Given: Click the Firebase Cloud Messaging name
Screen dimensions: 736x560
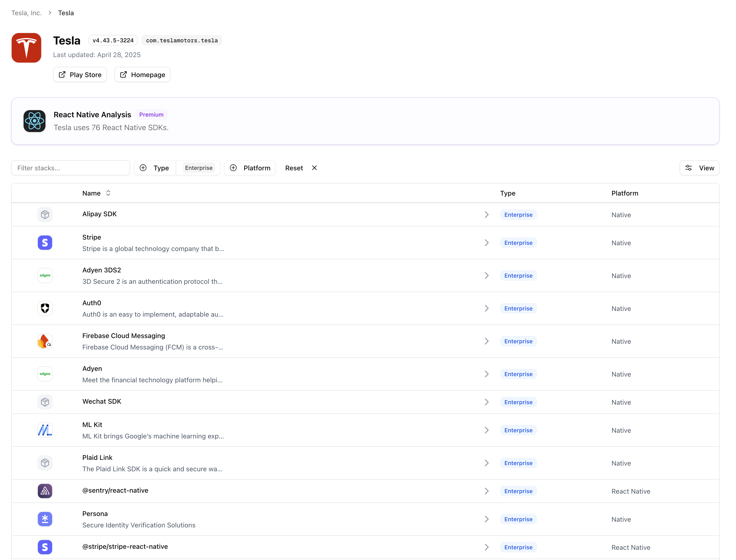Looking at the screenshot, I should [x=124, y=336].
